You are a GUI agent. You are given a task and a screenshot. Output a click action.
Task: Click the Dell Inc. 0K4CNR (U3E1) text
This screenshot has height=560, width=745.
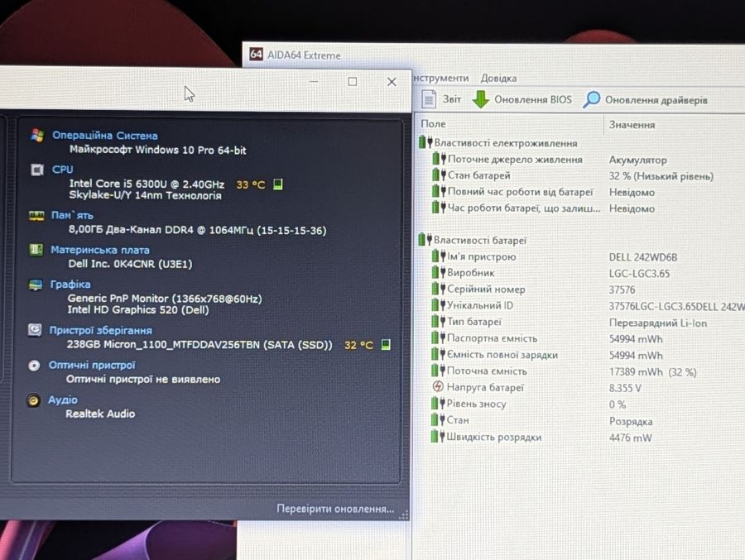click(130, 264)
